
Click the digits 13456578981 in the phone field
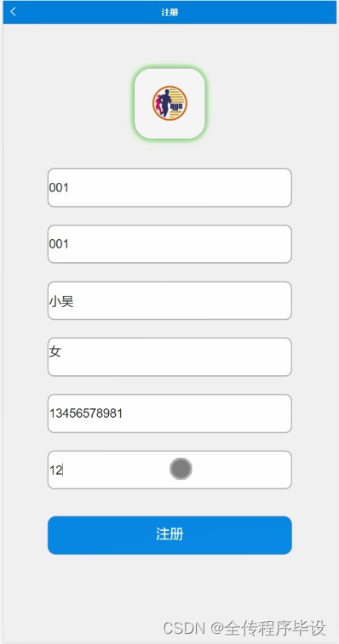(86, 413)
